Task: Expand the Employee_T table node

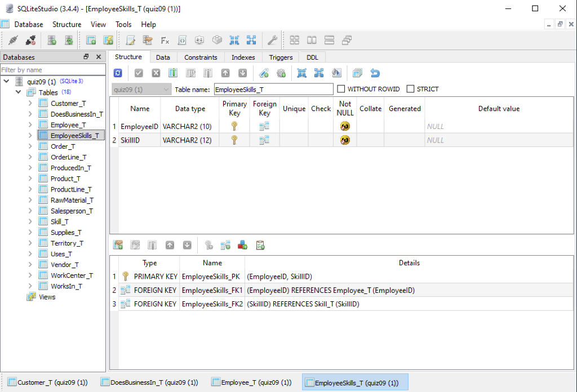Action: pos(30,124)
